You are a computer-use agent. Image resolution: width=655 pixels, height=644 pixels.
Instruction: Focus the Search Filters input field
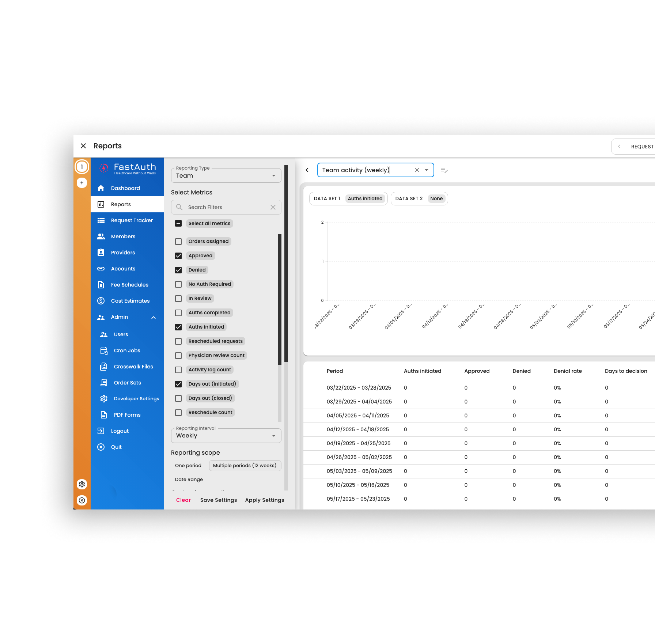click(x=227, y=207)
